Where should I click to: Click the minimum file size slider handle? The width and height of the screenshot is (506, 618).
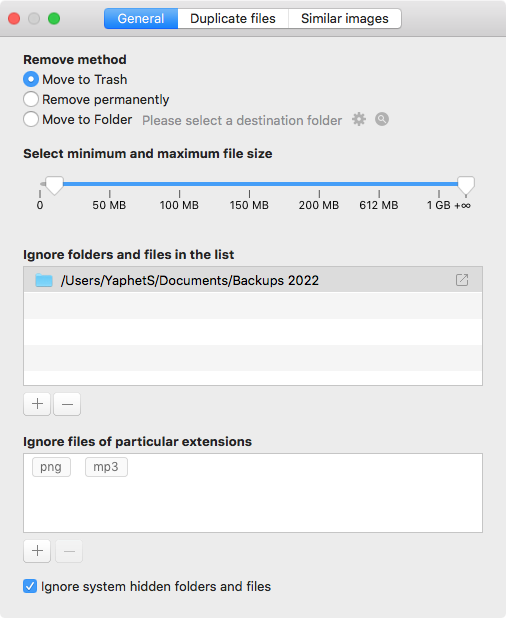tap(54, 185)
